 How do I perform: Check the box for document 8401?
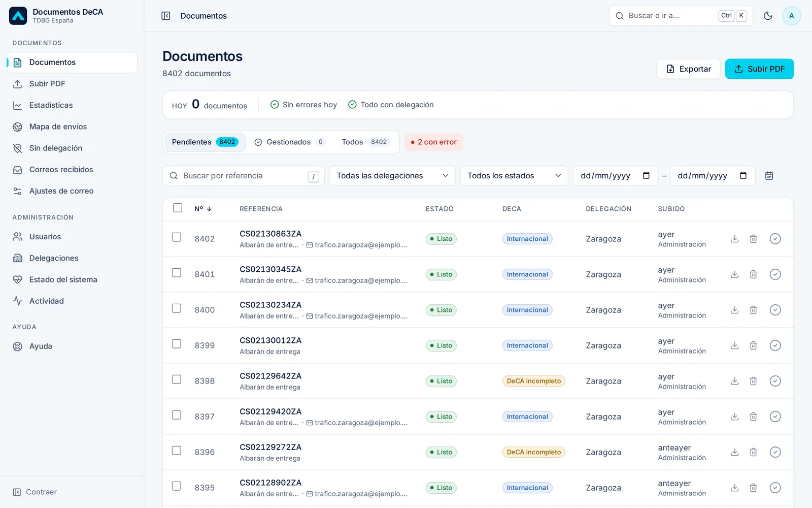tap(177, 273)
